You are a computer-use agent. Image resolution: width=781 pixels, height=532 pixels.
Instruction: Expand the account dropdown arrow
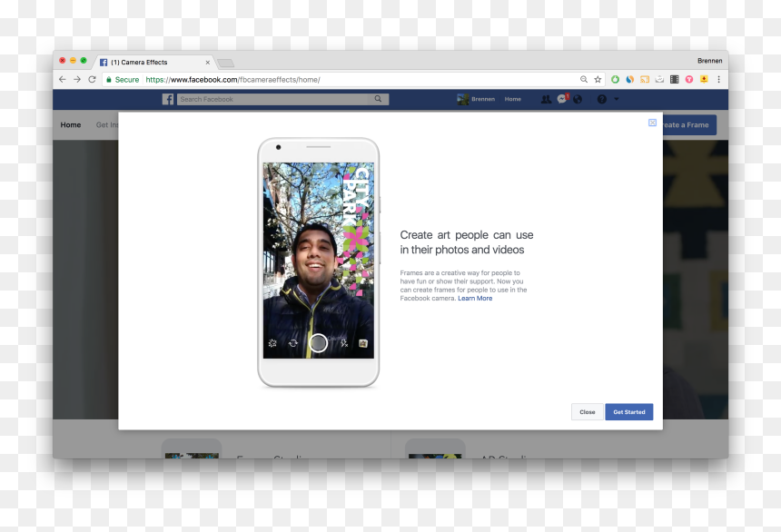616,99
